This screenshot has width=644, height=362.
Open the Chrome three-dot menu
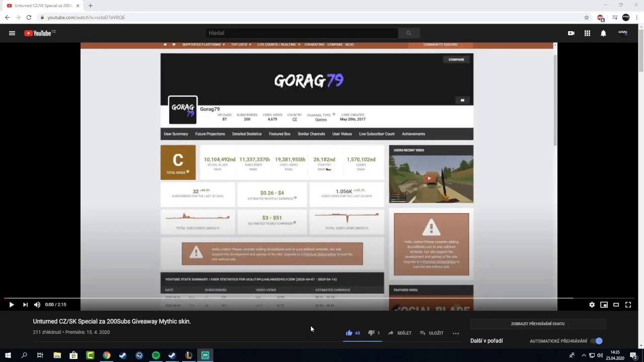pos(637,17)
